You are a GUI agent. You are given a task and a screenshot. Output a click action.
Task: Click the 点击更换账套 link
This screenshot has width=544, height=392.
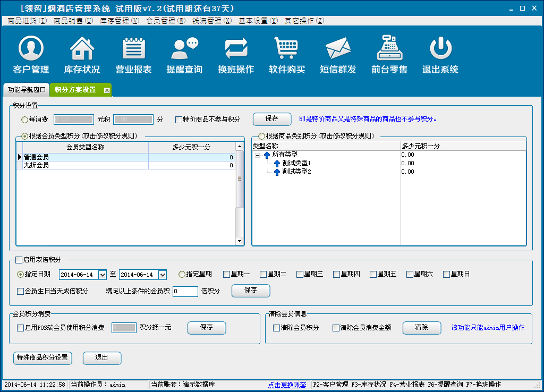tap(287, 385)
